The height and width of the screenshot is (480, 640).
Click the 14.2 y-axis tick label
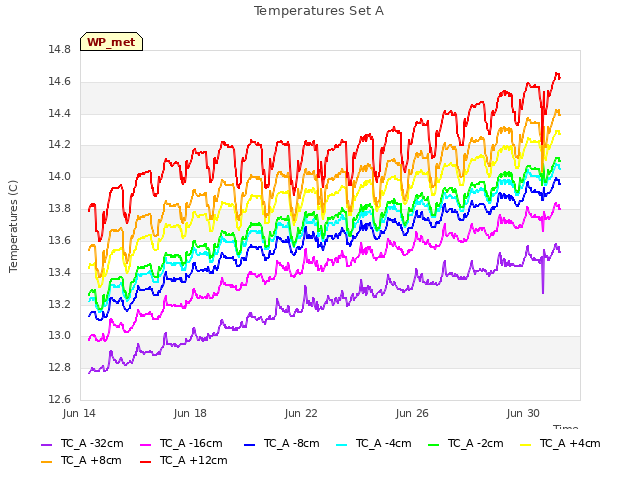coord(60,145)
